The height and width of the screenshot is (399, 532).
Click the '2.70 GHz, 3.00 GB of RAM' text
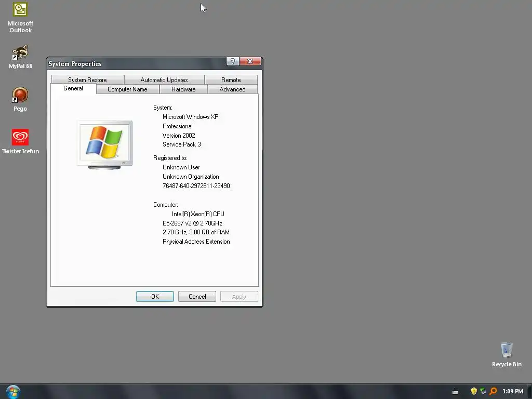coord(196,232)
